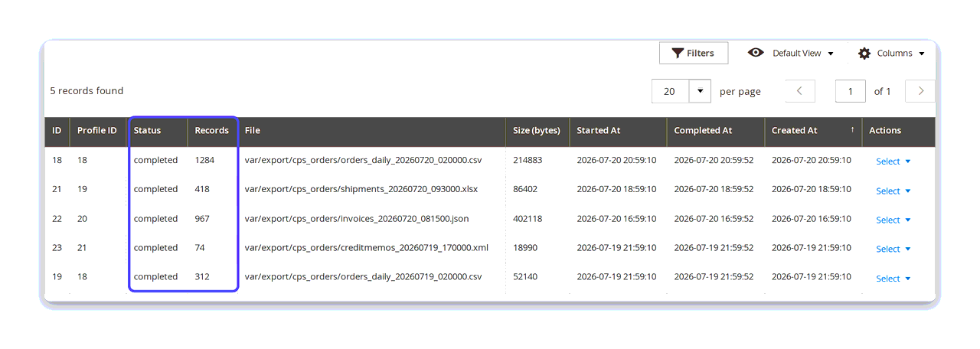The width and height of the screenshot is (980, 349).
Task: Open Select action for invoices_20260720 row
Action: tap(893, 220)
